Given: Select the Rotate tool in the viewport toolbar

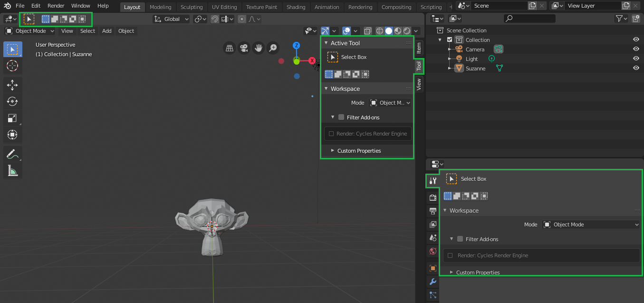Looking at the screenshot, I should (12, 101).
